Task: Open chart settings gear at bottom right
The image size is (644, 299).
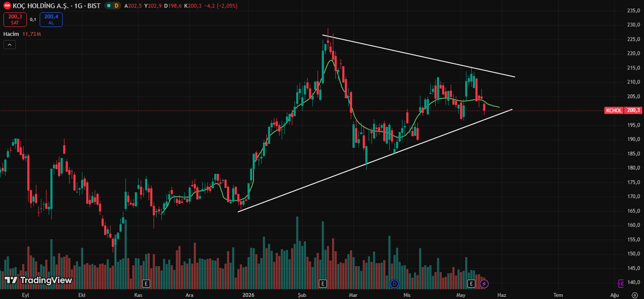Action: [634, 295]
